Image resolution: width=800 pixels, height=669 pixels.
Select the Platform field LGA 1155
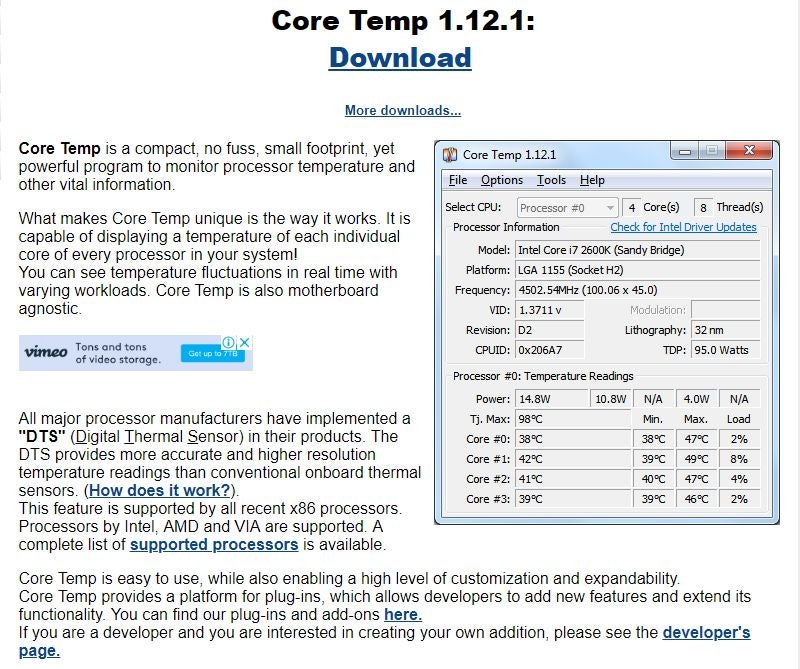tap(637, 270)
